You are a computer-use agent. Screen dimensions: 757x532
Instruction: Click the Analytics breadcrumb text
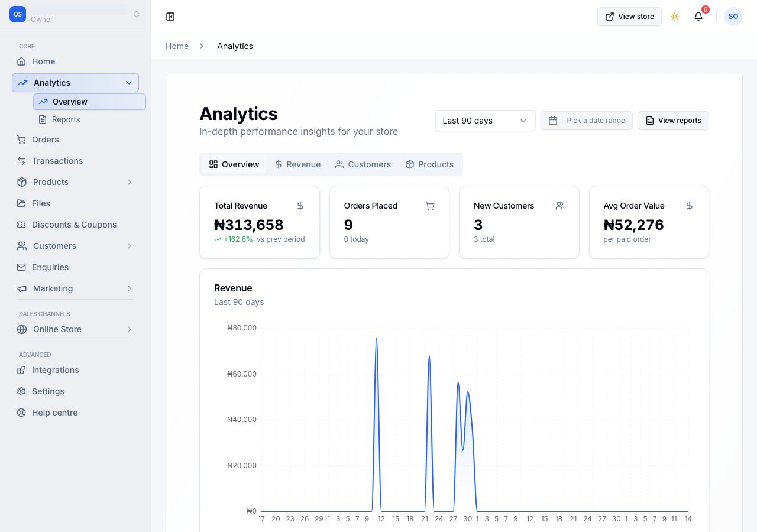235,46
